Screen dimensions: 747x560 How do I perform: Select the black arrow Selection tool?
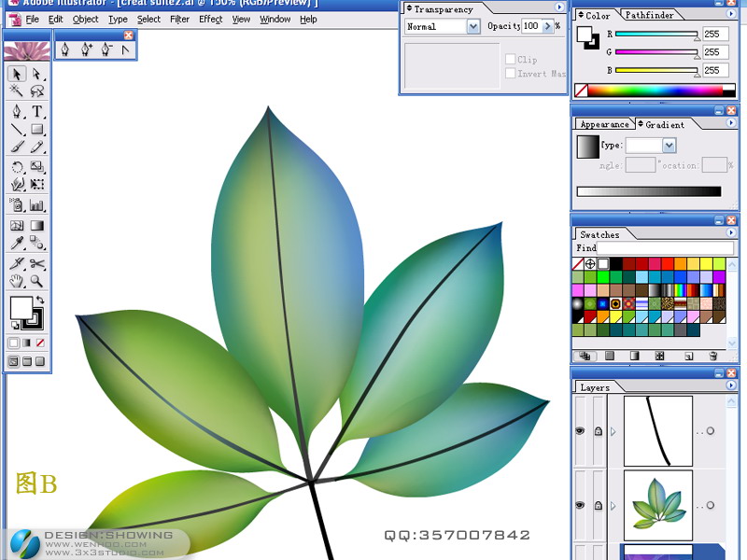pyautogui.click(x=17, y=74)
